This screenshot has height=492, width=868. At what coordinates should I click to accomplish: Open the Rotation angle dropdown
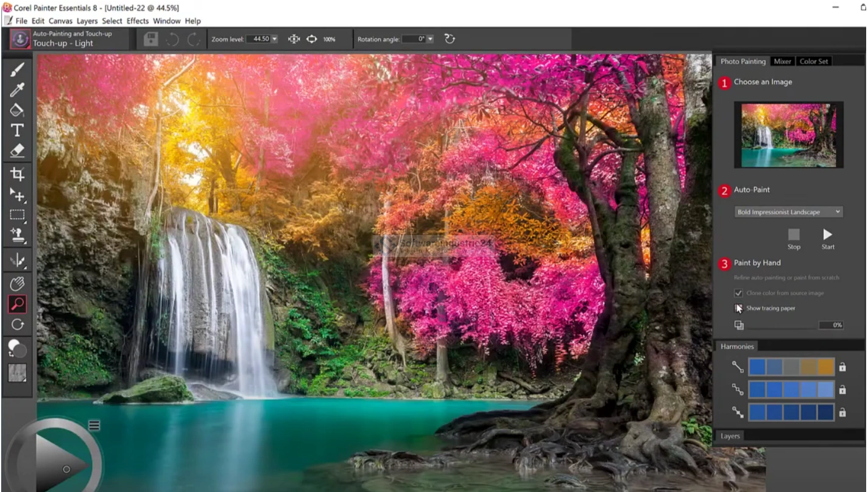[430, 39]
